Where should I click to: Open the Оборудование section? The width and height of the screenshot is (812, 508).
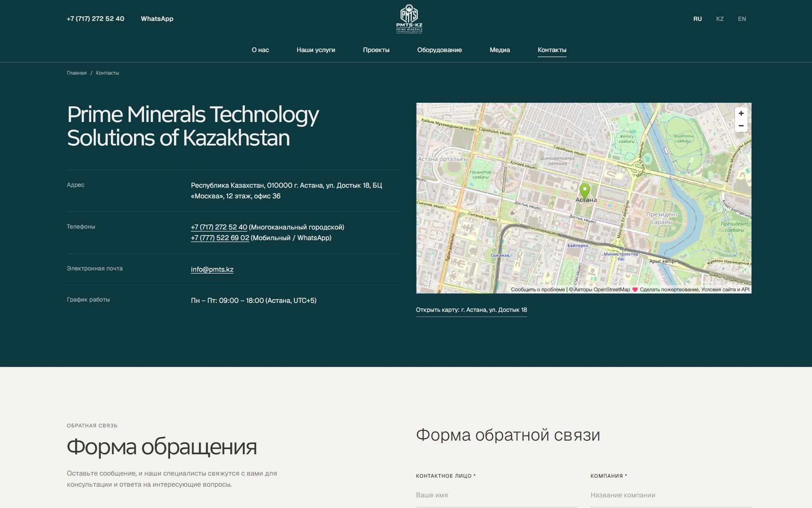pos(439,50)
